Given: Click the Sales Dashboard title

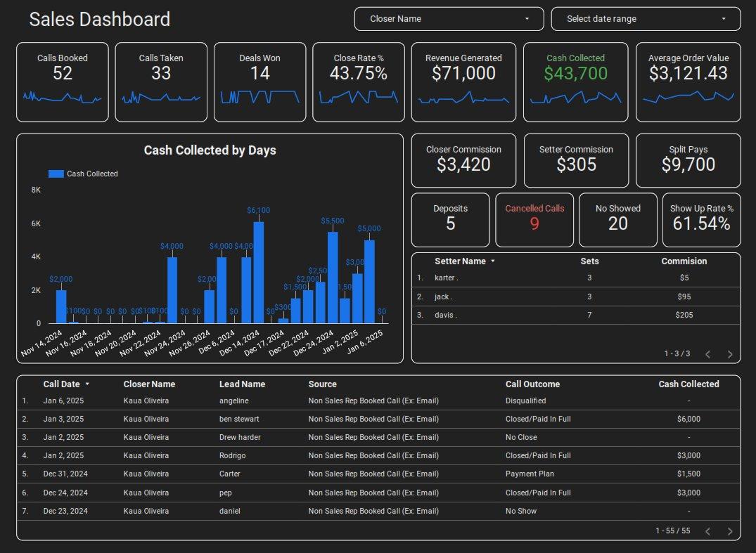Looking at the screenshot, I should click(100, 19).
